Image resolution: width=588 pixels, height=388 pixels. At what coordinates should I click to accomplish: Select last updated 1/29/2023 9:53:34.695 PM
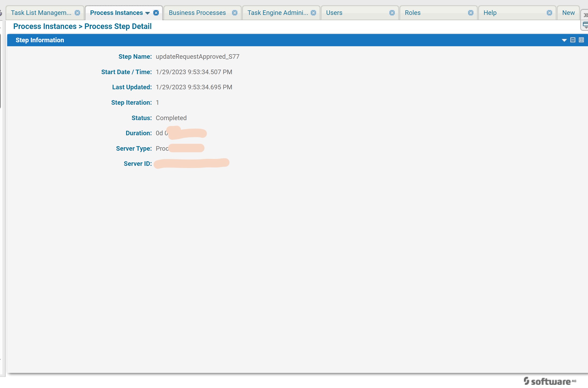coord(194,87)
